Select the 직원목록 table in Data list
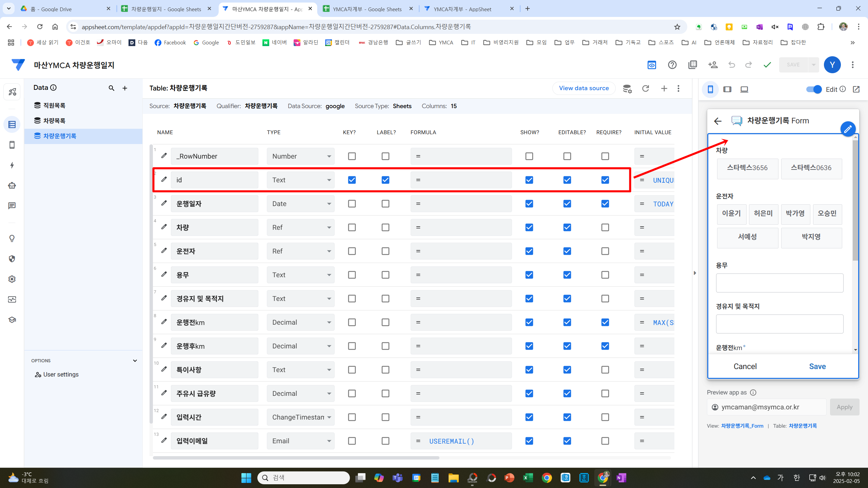This screenshot has height=488, width=868. (54, 105)
